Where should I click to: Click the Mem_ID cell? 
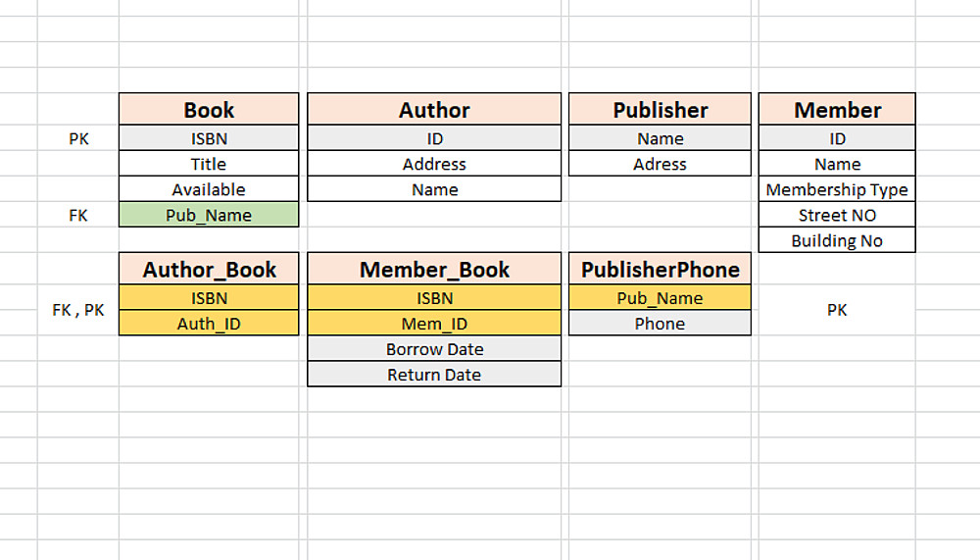(434, 324)
